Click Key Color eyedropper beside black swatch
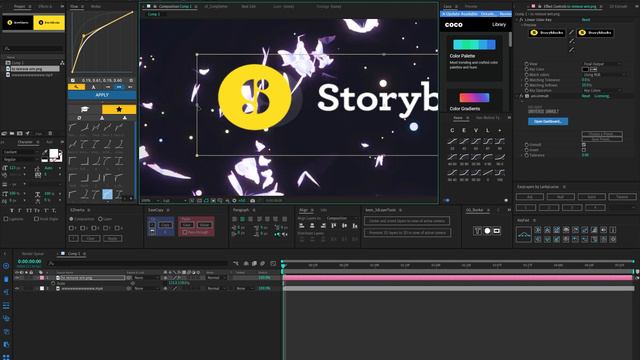 593,69
